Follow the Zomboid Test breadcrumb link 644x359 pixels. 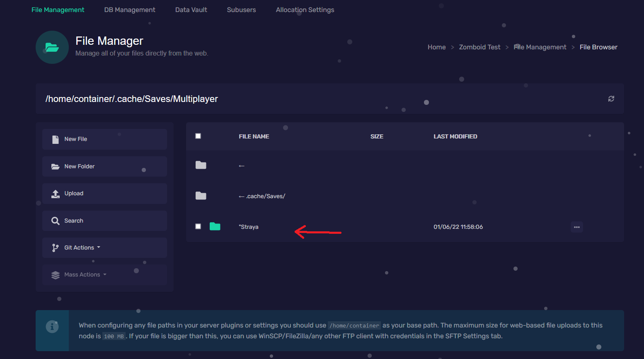[x=479, y=47]
